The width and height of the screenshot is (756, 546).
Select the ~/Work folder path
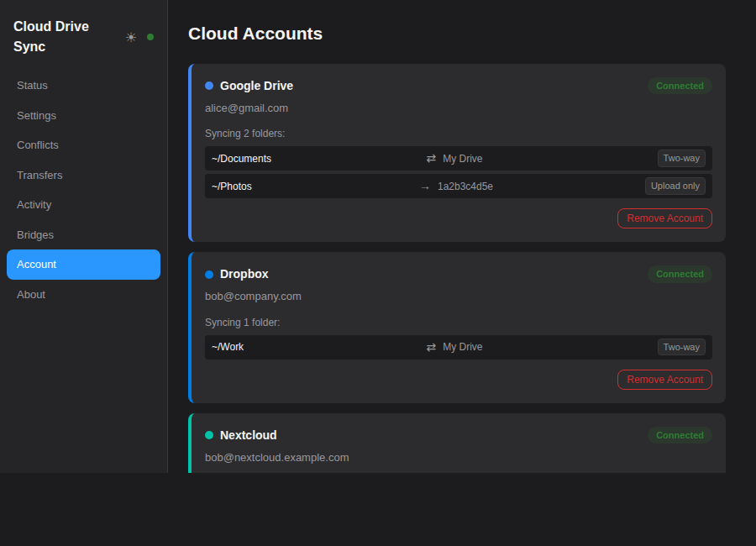(228, 347)
